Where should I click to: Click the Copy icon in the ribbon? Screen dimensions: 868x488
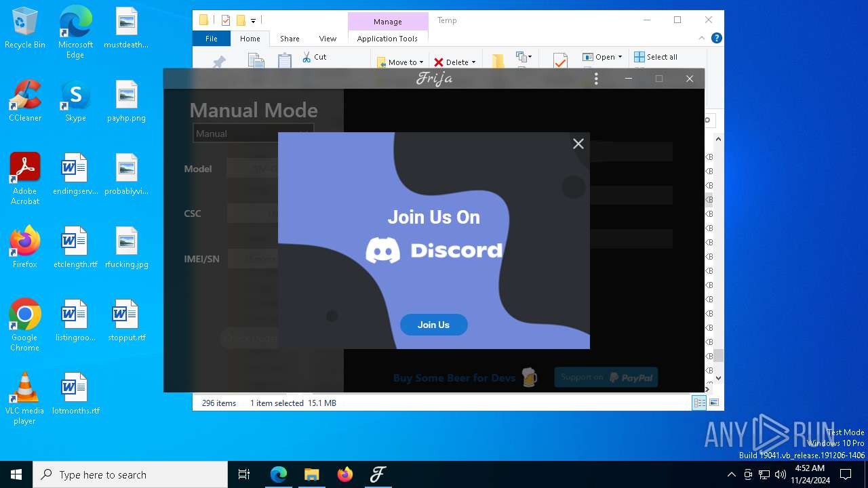click(x=256, y=61)
